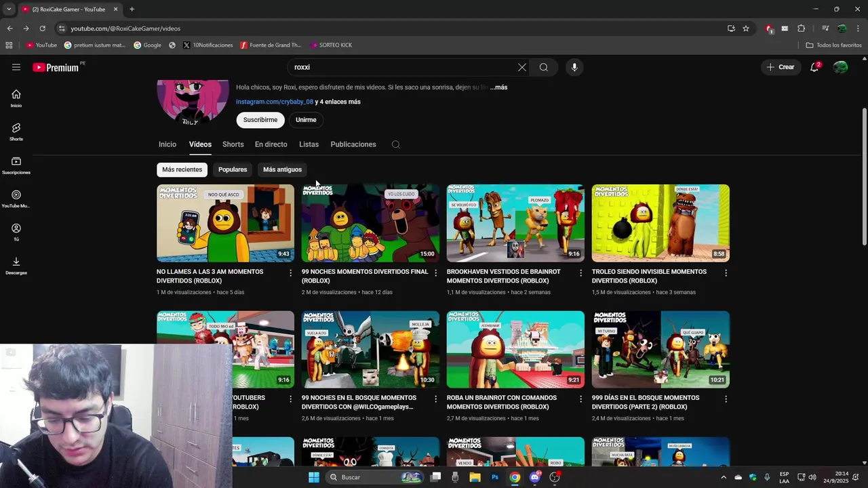
Task: Open options for ROBA UN BRAINROT video
Action: coord(581,399)
